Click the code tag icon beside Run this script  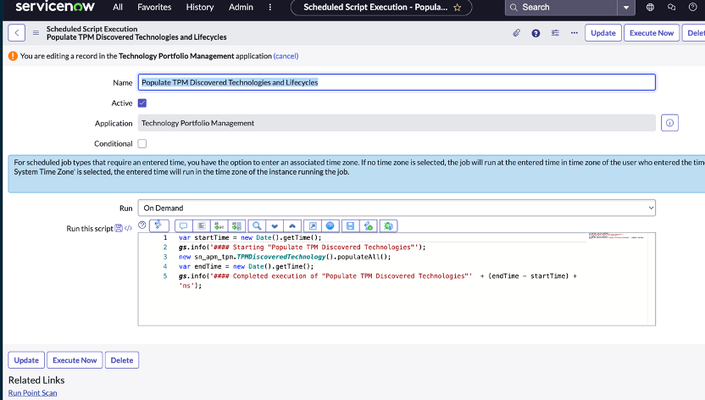pos(128,228)
